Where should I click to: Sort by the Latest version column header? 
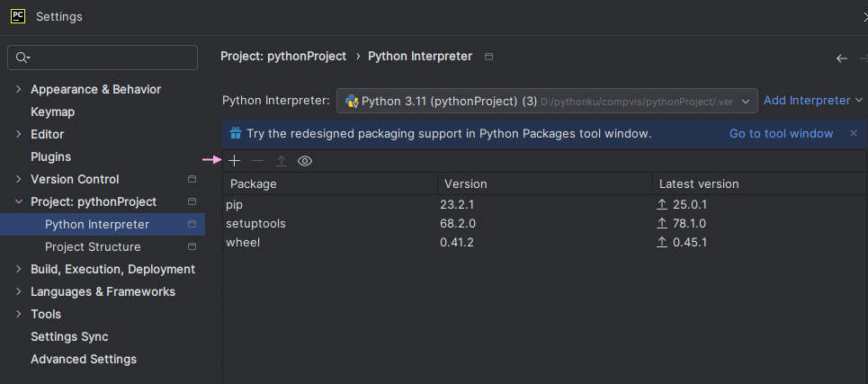point(759,183)
